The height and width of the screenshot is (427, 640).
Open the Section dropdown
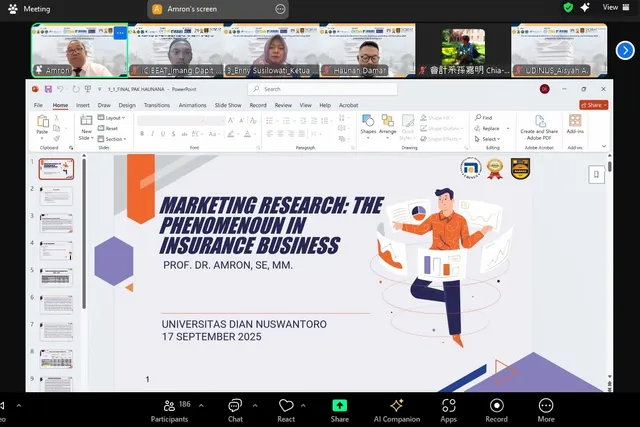coord(112,139)
